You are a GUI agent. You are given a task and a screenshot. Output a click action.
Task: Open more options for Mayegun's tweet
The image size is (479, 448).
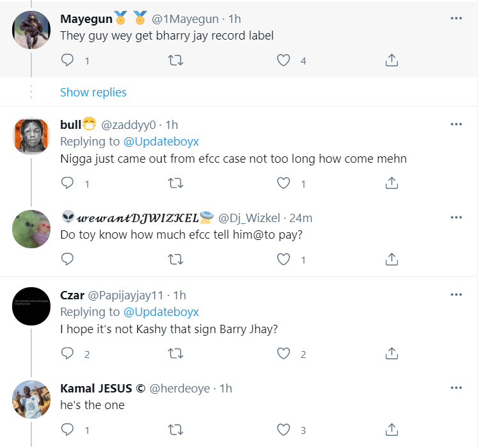(456, 19)
